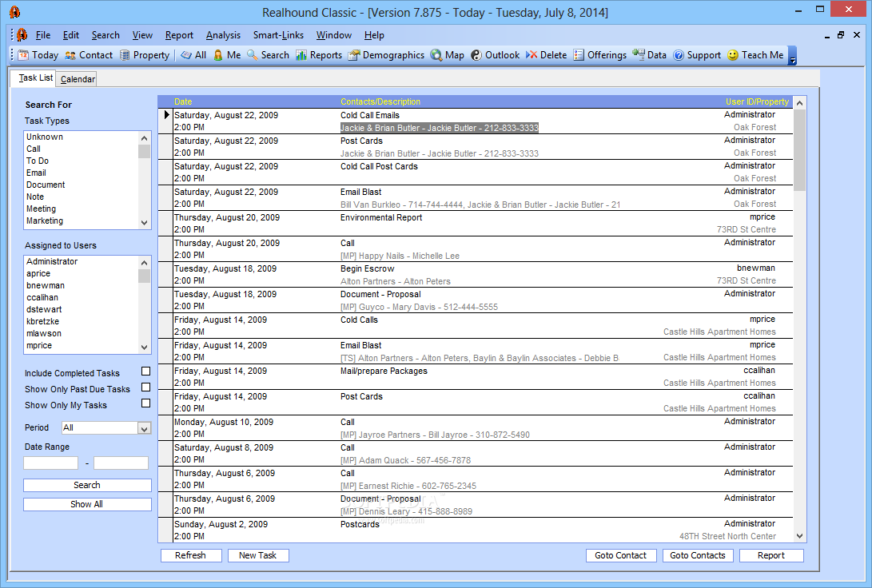Minimize the inner document window

(x=827, y=35)
